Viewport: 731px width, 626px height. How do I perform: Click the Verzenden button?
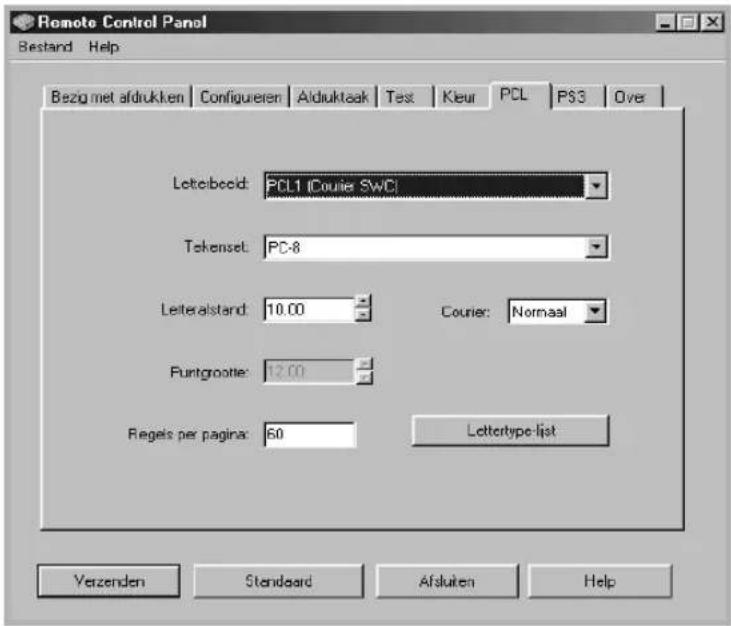point(109,581)
